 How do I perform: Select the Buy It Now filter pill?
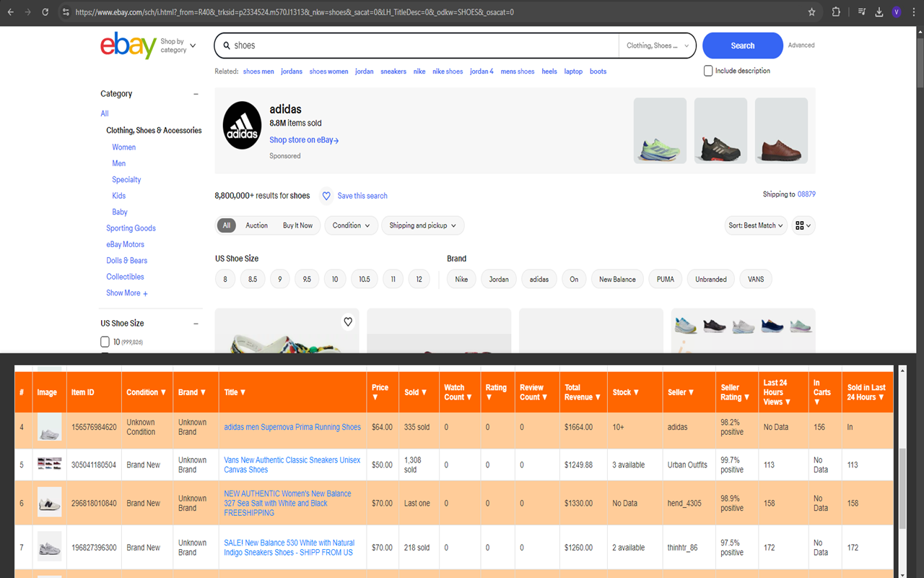[297, 225]
